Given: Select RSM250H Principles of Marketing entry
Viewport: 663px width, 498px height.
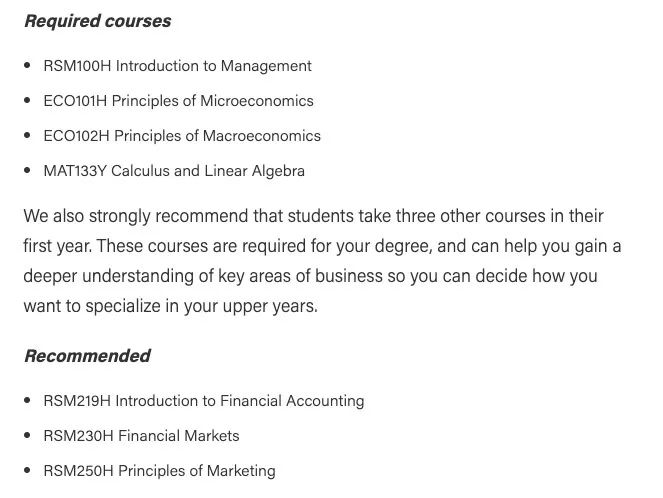Looking at the screenshot, I should pyautogui.click(x=159, y=471).
